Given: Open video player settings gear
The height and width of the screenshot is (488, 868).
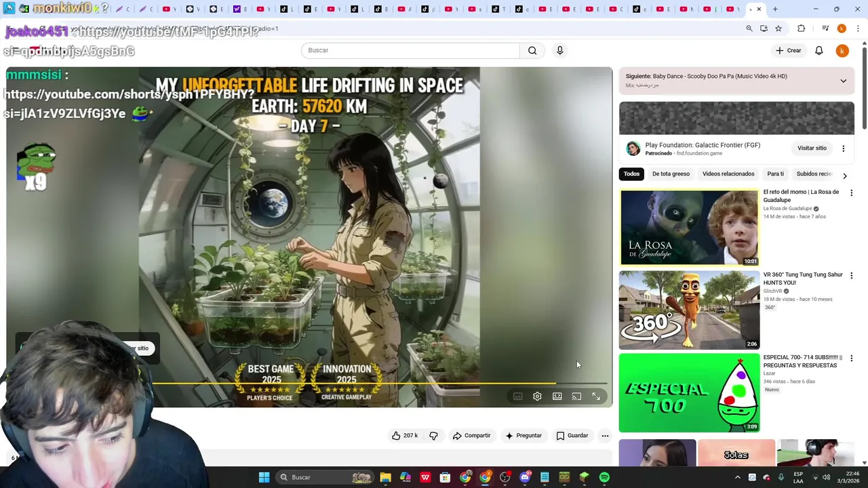Looking at the screenshot, I should pyautogui.click(x=537, y=396).
